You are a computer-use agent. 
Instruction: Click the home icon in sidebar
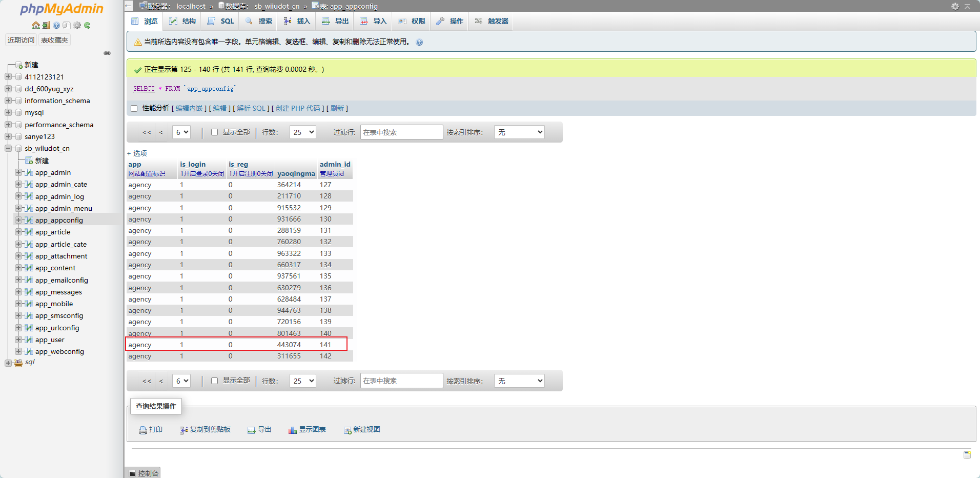coord(35,25)
